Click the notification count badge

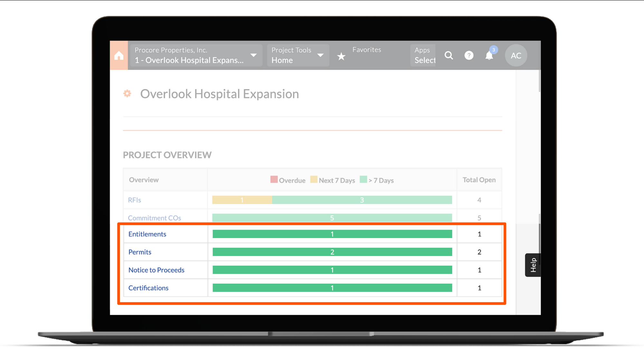[x=494, y=50]
